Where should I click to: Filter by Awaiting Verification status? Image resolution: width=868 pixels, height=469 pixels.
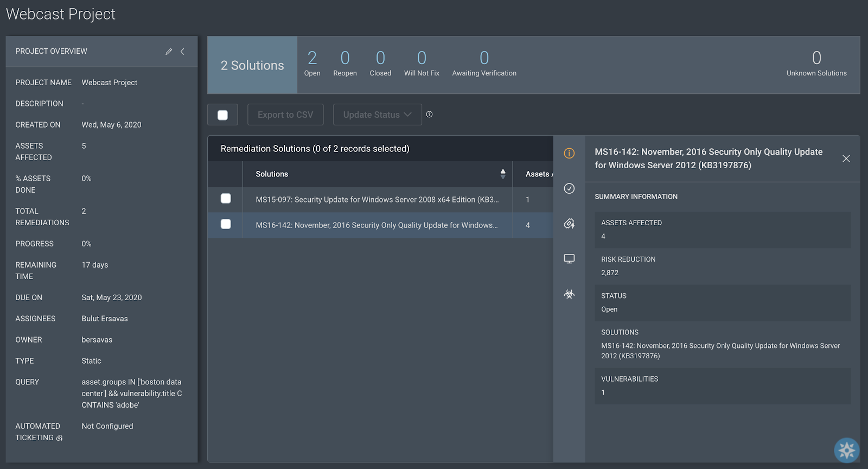pos(484,64)
